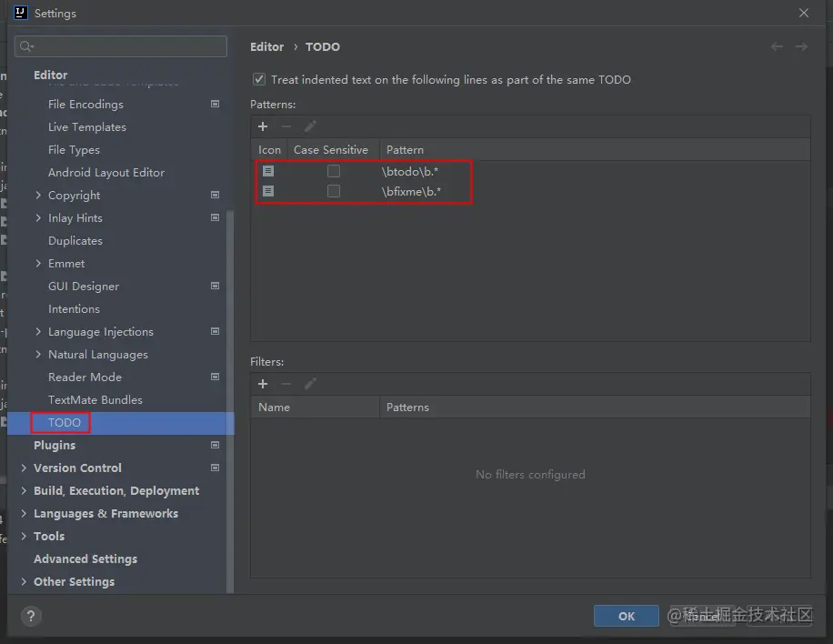Open Live Templates settings page
833x644 pixels.
pos(87,127)
